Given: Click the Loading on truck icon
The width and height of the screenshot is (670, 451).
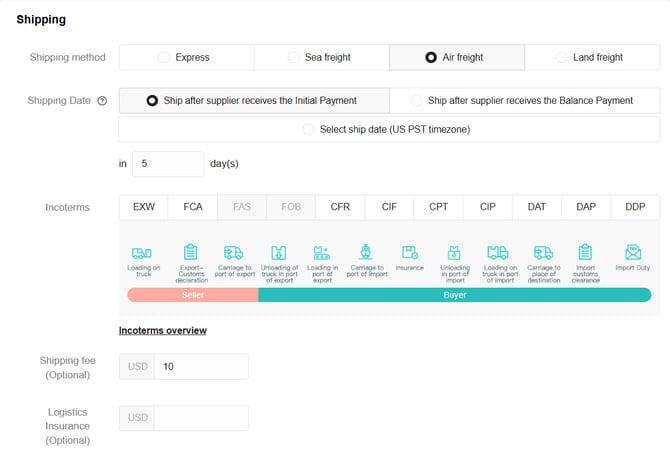Looking at the screenshot, I should (142, 253).
